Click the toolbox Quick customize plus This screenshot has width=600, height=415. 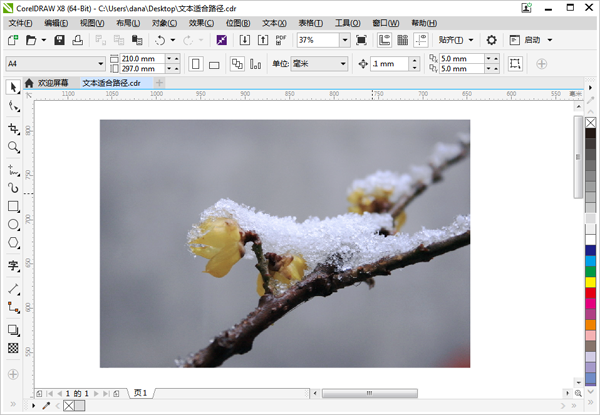click(13, 374)
